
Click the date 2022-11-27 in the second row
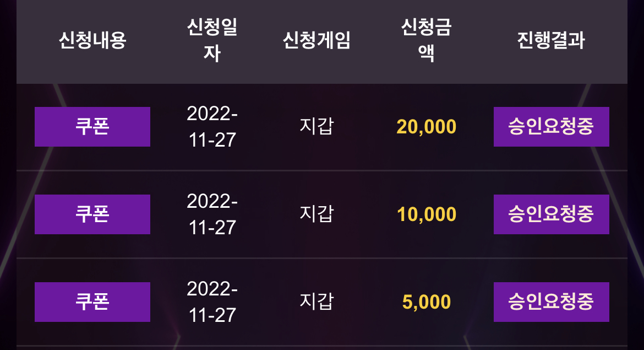(212, 214)
